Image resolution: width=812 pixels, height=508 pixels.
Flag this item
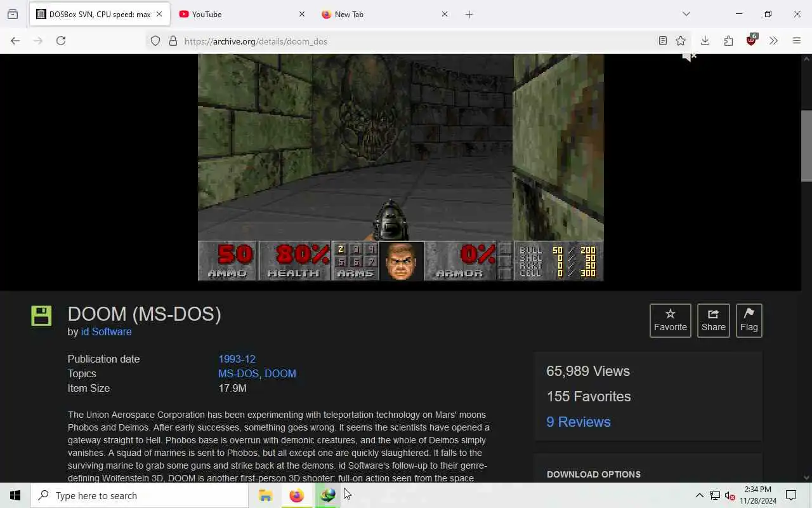(749, 320)
